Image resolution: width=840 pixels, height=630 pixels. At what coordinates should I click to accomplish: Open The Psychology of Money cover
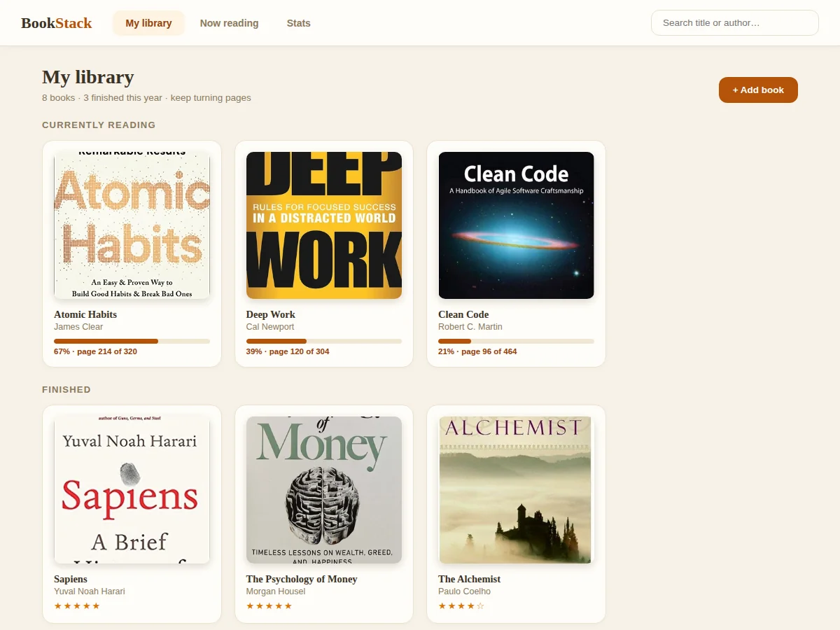click(x=324, y=490)
